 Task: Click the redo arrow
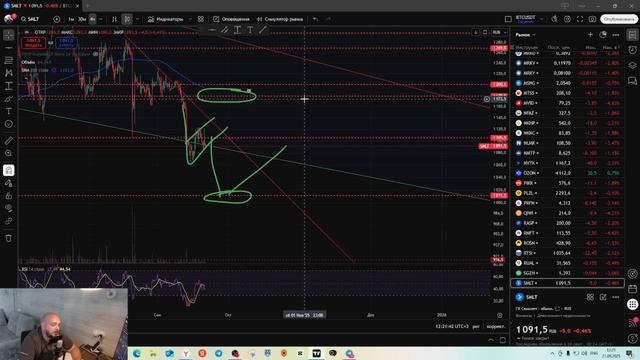pos(328,19)
